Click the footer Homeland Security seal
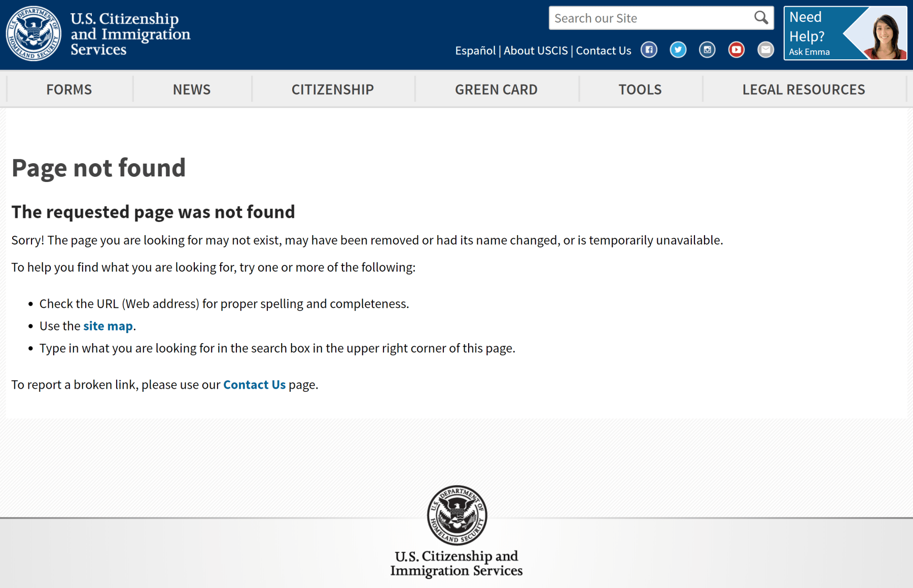The image size is (913, 588). coord(456,515)
